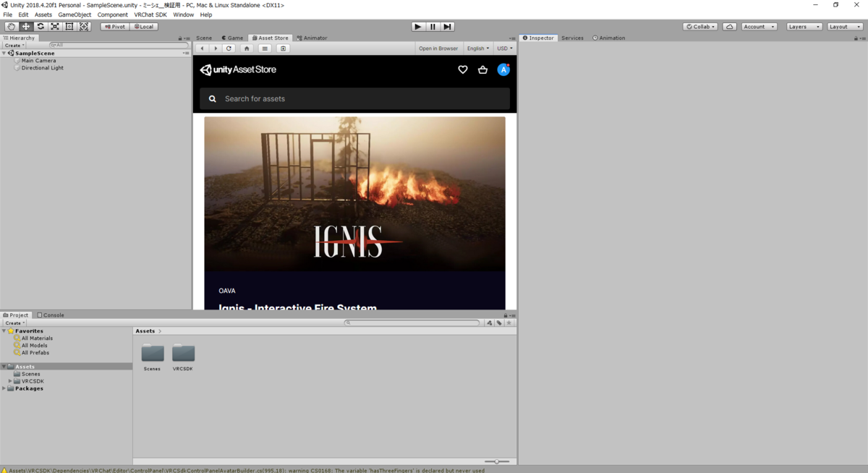Image resolution: width=868 pixels, height=473 pixels.
Task: Open the File menu
Action: (x=7, y=14)
